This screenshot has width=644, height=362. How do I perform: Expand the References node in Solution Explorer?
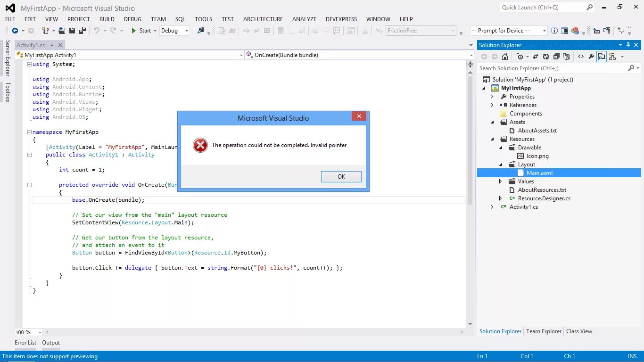click(x=492, y=105)
